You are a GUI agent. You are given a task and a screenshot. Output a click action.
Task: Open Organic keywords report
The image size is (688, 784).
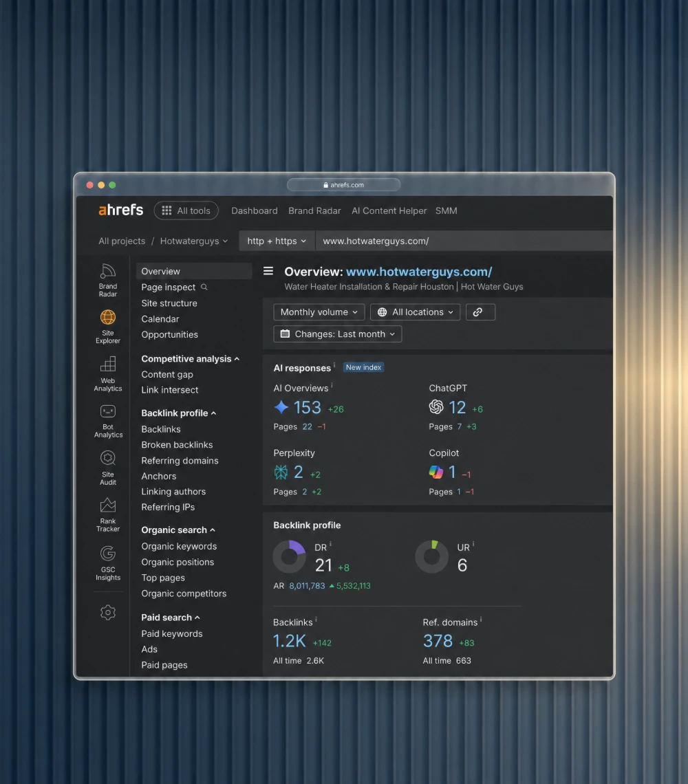click(x=179, y=546)
